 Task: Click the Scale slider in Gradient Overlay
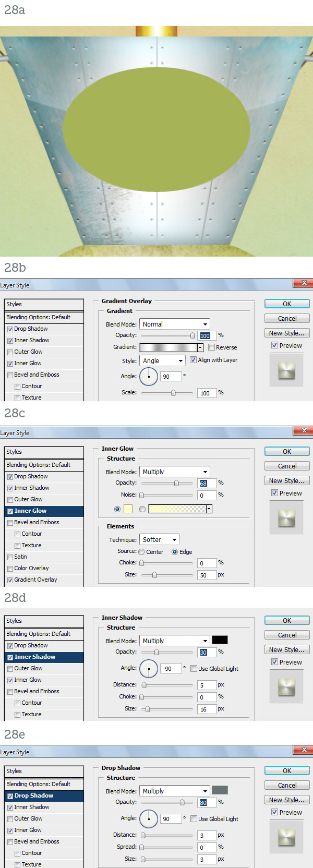click(x=167, y=393)
